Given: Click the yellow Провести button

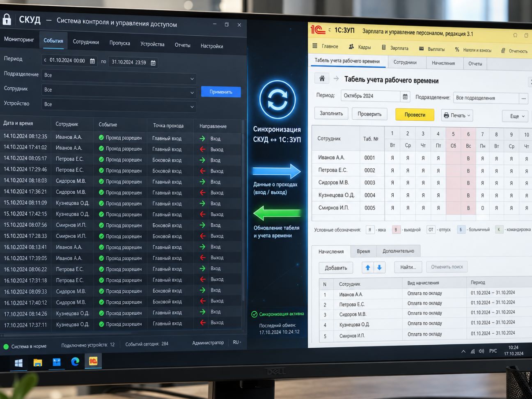Looking at the screenshot, I should coord(415,115).
